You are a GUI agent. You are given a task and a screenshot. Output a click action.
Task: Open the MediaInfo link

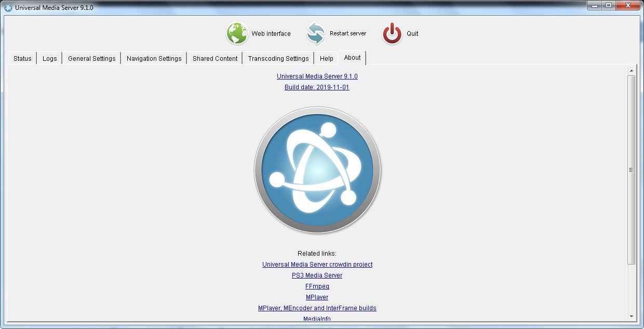[317, 318]
